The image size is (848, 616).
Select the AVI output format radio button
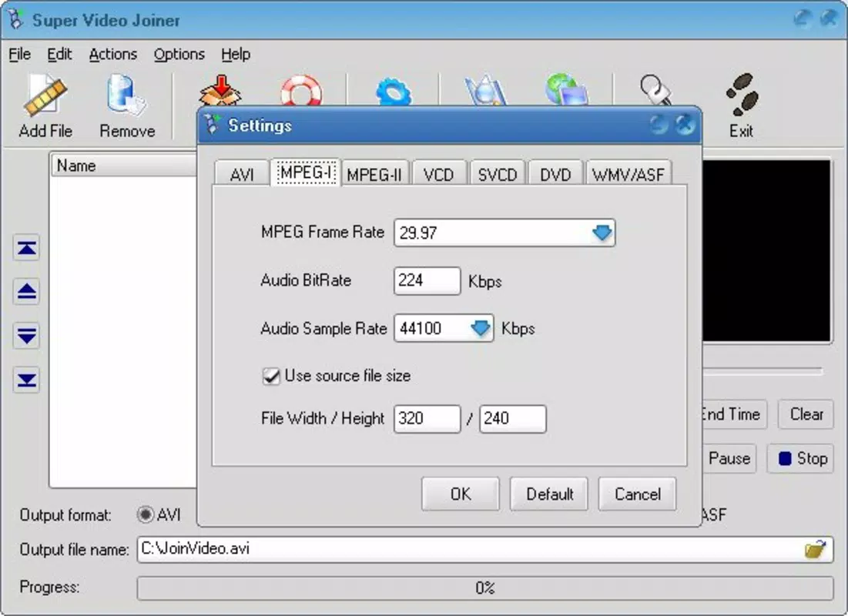pos(145,514)
